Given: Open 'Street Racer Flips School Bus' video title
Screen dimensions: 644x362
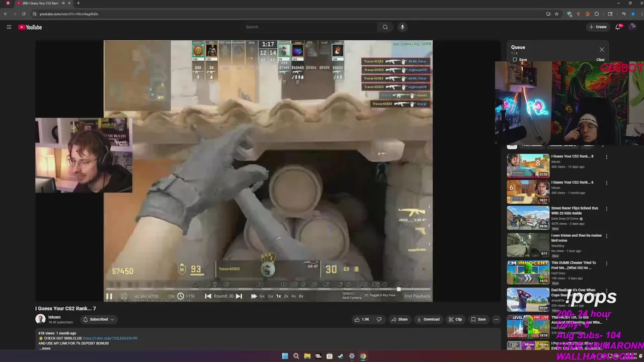Looking at the screenshot, I should [575, 211].
